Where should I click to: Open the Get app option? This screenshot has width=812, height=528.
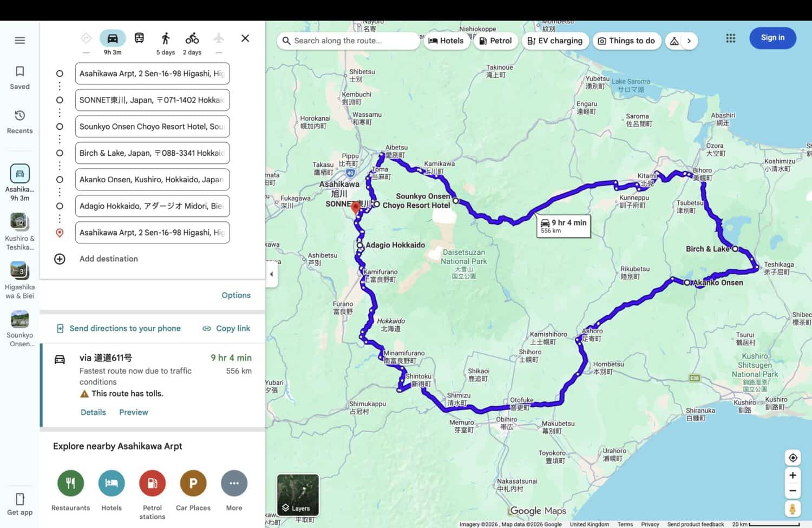19,504
